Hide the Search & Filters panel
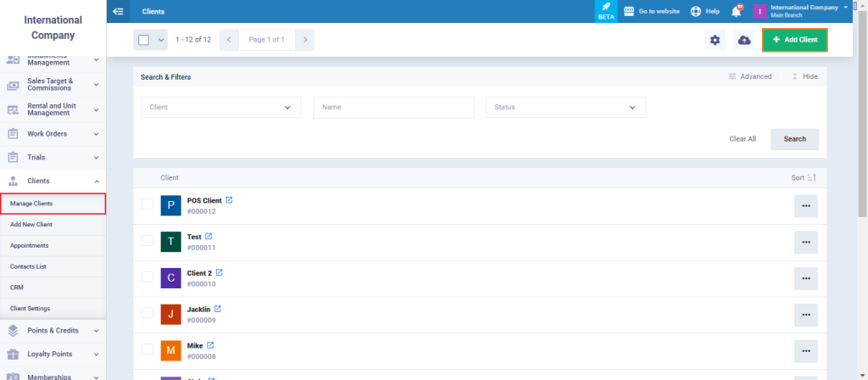Image resolution: width=868 pixels, height=380 pixels. pos(804,76)
